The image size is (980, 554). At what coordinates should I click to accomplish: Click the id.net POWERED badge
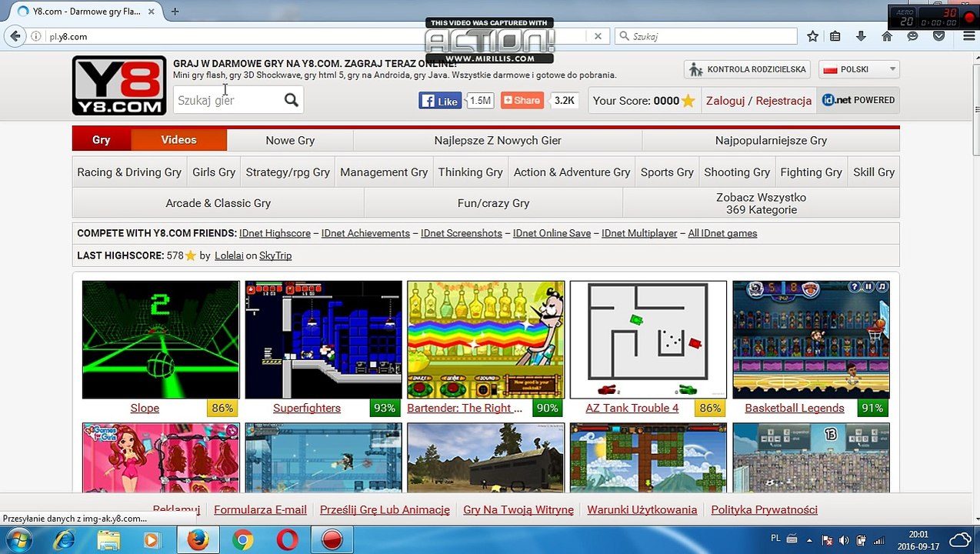click(858, 100)
